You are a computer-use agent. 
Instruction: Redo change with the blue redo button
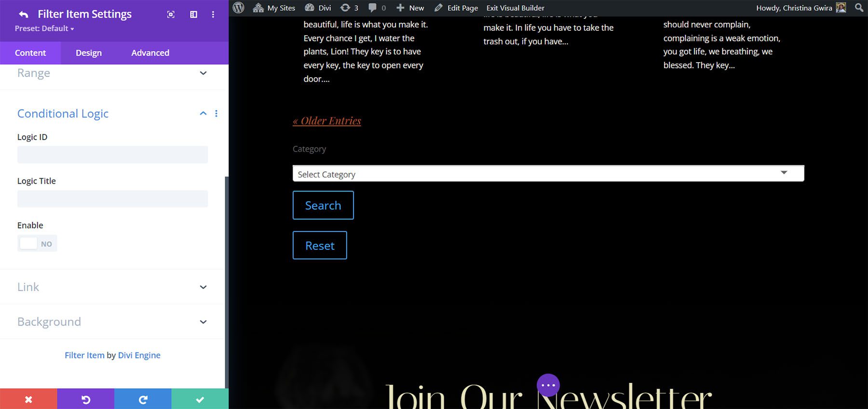[x=143, y=399]
